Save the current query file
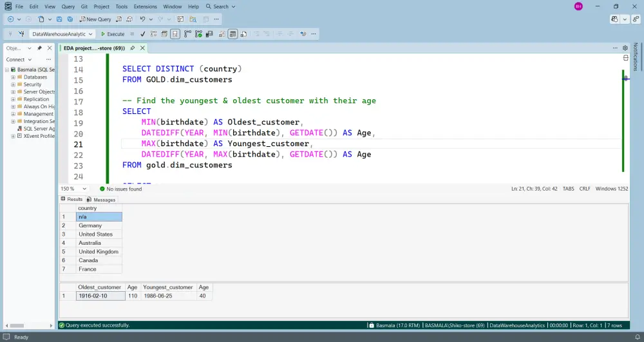Screen dimensions: 644x342 (59, 19)
